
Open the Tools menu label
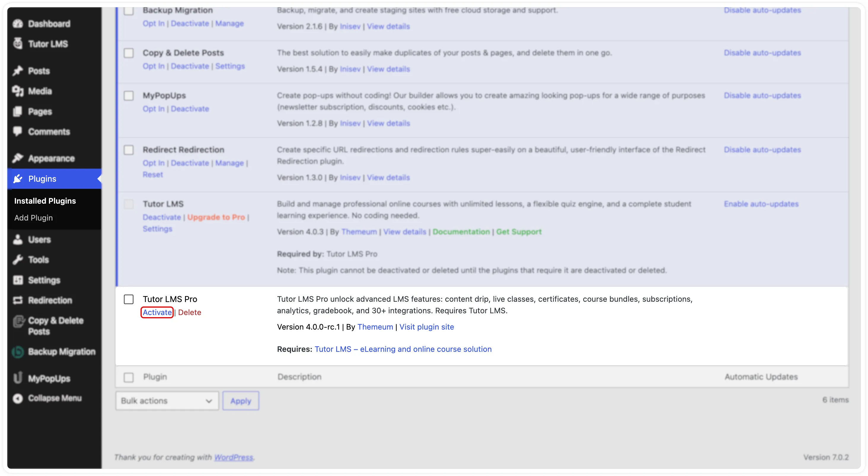pos(39,260)
